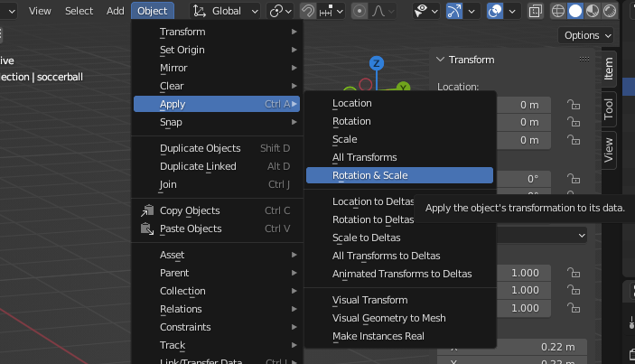Open the Select menu
The width and height of the screenshot is (635, 364).
(x=79, y=11)
